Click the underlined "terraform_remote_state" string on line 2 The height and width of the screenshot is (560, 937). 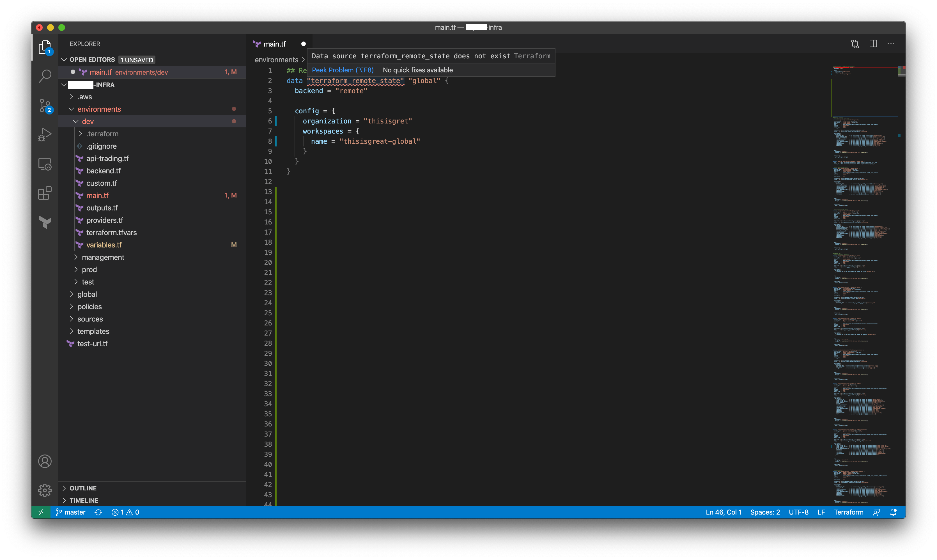click(x=355, y=81)
